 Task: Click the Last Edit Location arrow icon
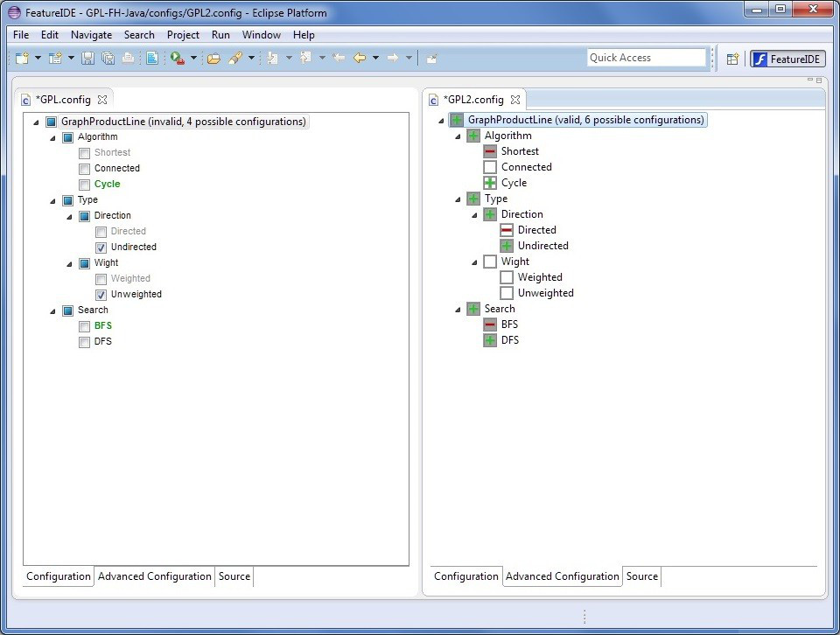pos(339,58)
